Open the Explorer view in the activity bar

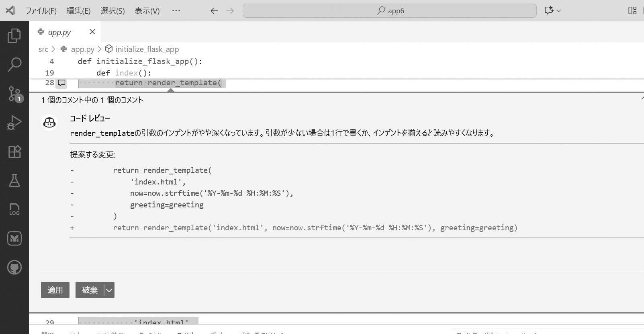point(14,36)
